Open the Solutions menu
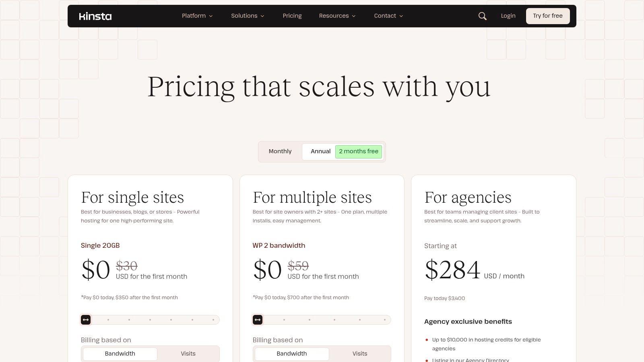The width and height of the screenshot is (644, 362). click(244, 16)
